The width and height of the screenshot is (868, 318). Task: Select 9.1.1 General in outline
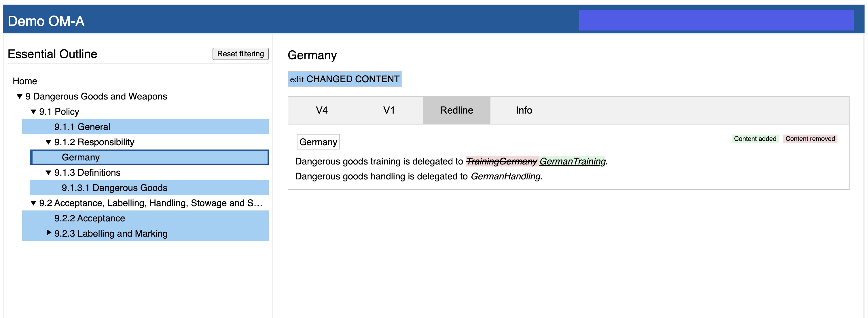click(82, 127)
